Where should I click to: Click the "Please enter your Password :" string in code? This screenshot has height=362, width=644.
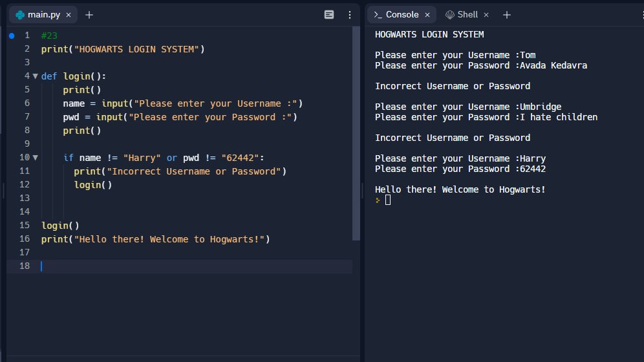pyautogui.click(x=210, y=117)
